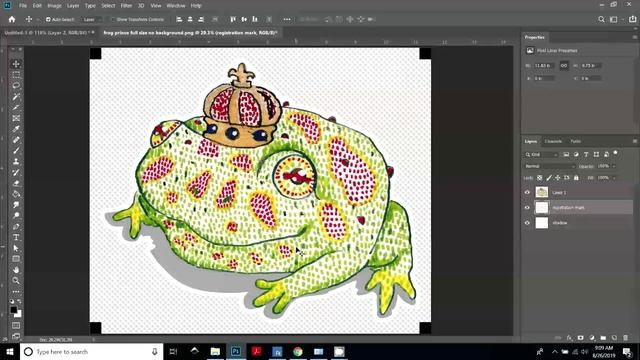Screen dimensions: 640x360
Task: Toggle lock transparent pixels
Action: tap(540, 178)
